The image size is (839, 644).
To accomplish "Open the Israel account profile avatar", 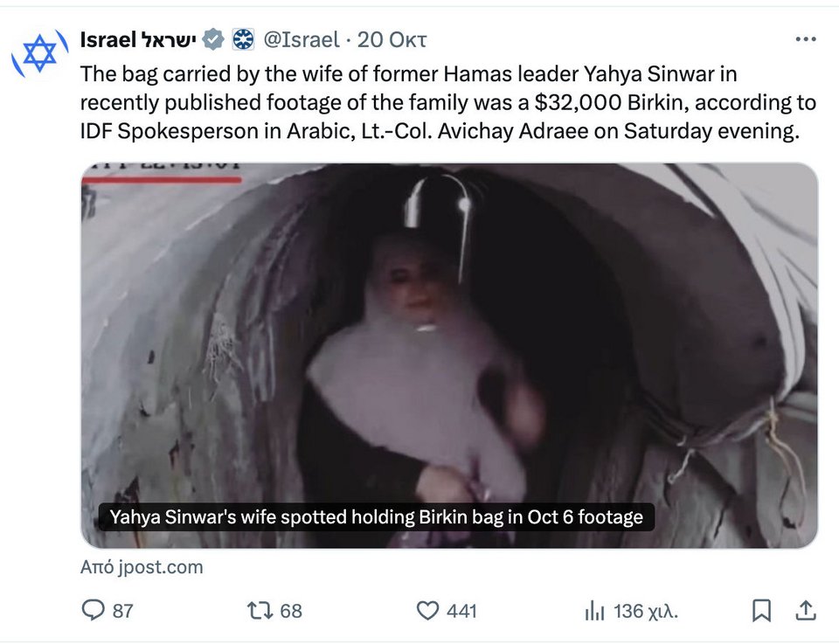I will coord(39,53).
